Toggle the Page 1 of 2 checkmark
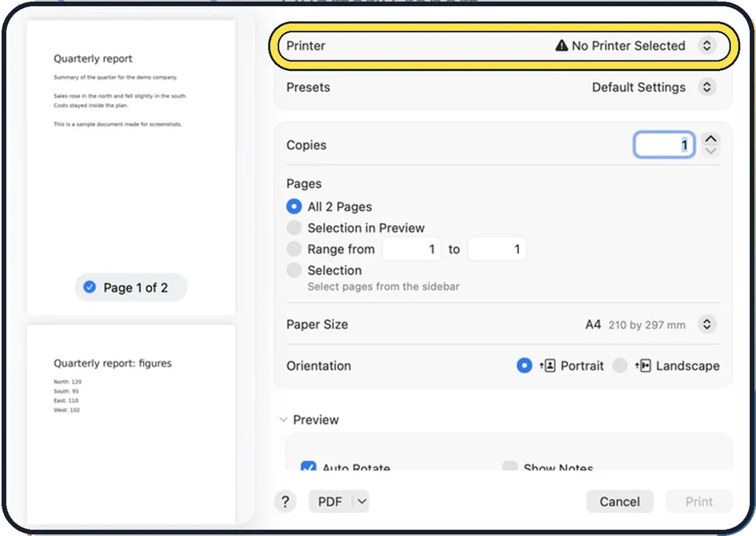This screenshot has height=536, width=756. (90, 287)
